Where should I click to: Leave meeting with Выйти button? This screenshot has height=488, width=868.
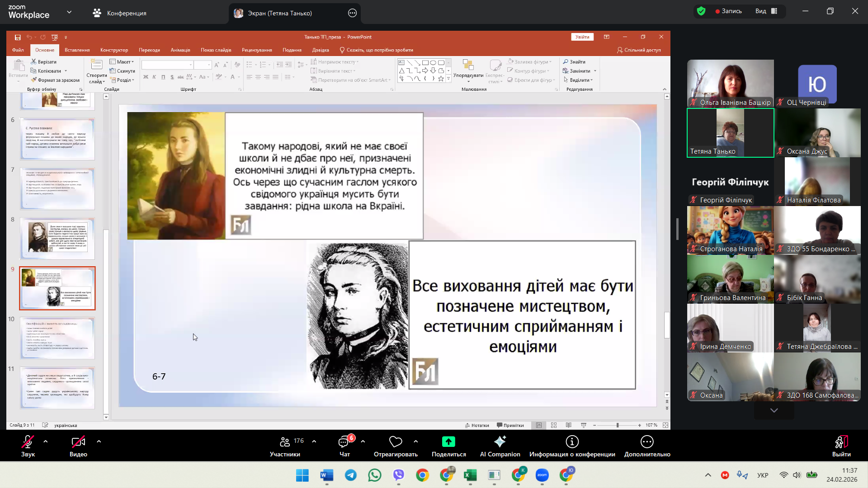click(841, 446)
